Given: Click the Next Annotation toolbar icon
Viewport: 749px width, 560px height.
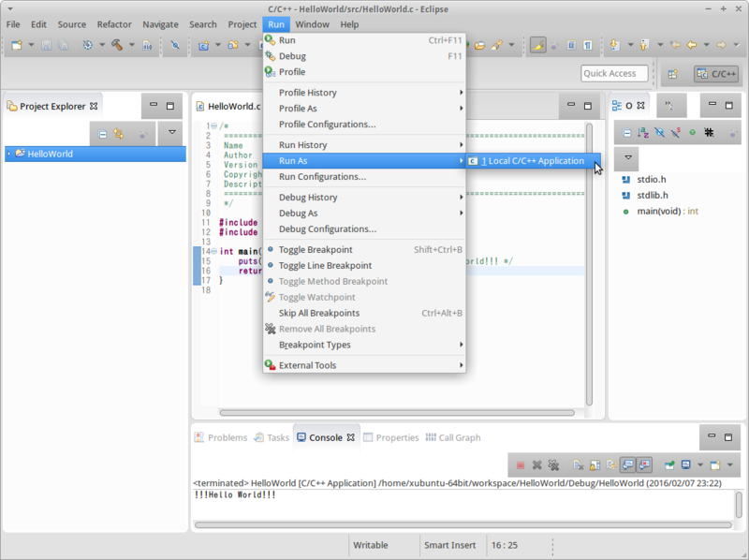Looking at the screenshot, I should pyautogui.click(x=615, y=45).
